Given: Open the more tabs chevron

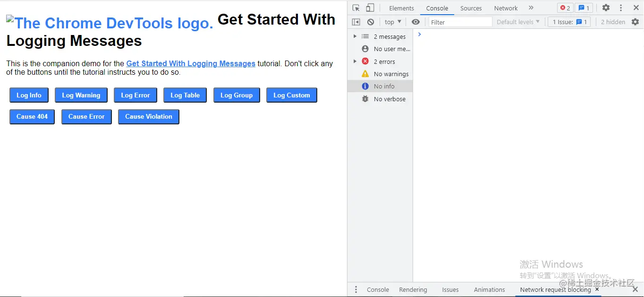Looking at the screenshot, I should 531,8.
